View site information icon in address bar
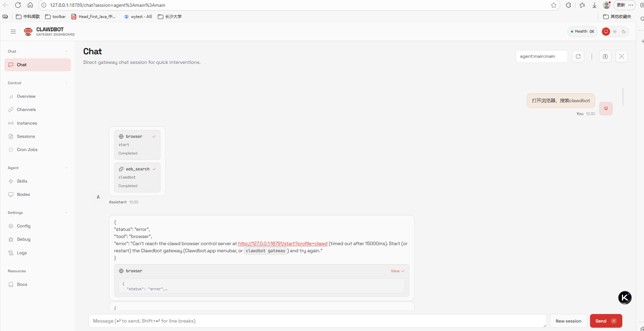644x331 pixels. tap(44, 5)
